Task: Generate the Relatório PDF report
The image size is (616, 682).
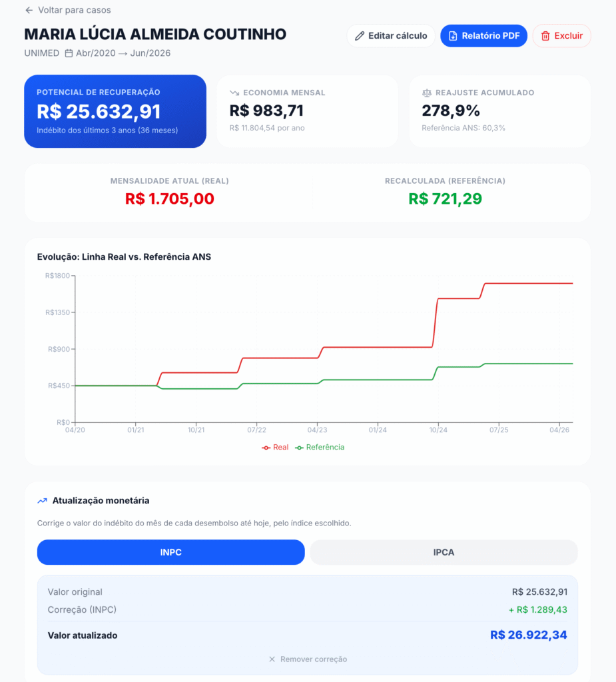Action: tap(483, 36)
